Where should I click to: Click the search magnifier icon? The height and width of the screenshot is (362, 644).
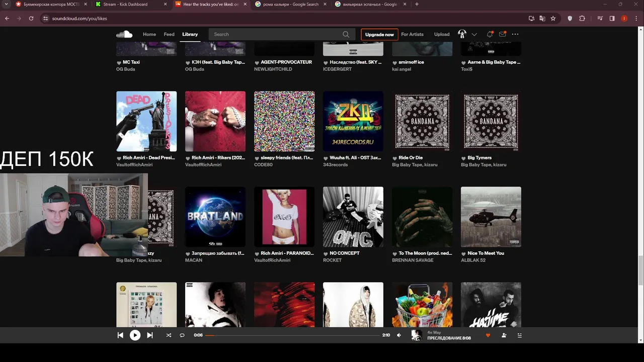pyautogui.click(x=346, y=34)
